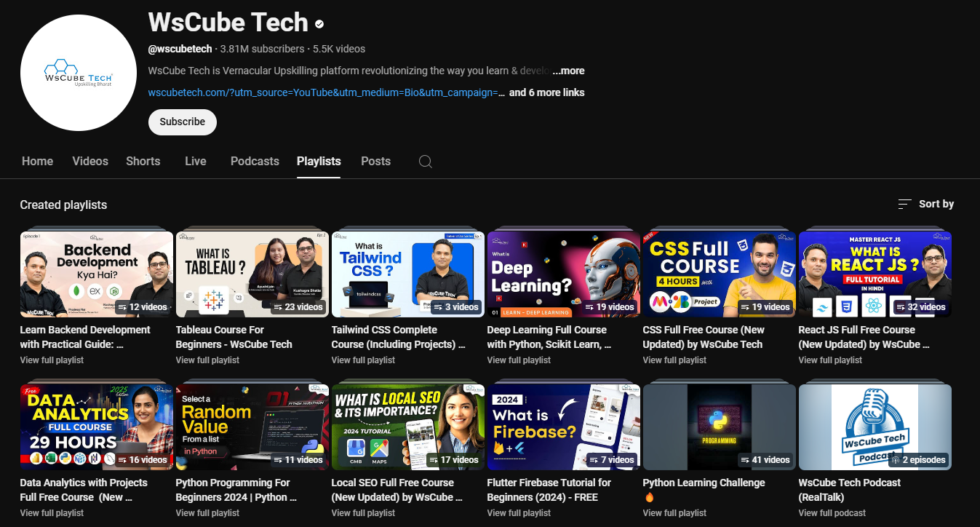Open Random Value Python playlist thumbnail
Screen dimensions: 980x527
tap(252, 427)
